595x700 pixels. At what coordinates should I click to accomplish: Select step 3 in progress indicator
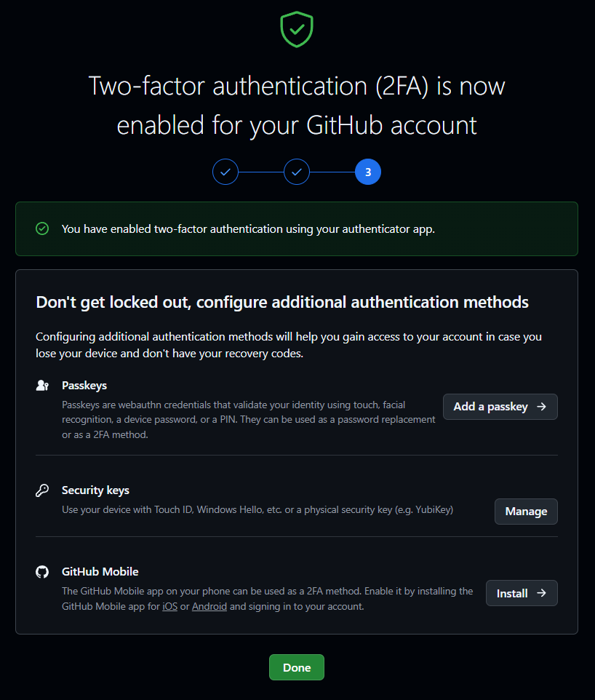(x=368, y=172)
